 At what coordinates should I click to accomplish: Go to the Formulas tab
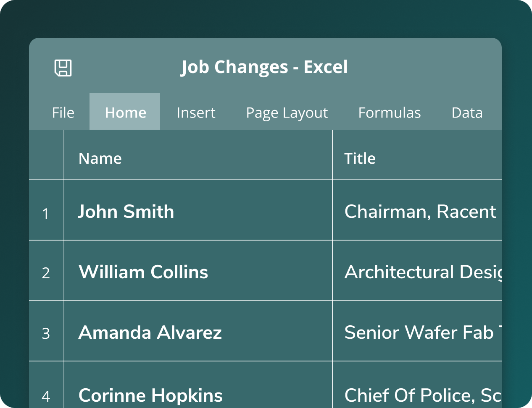click(x=389, y=112)
